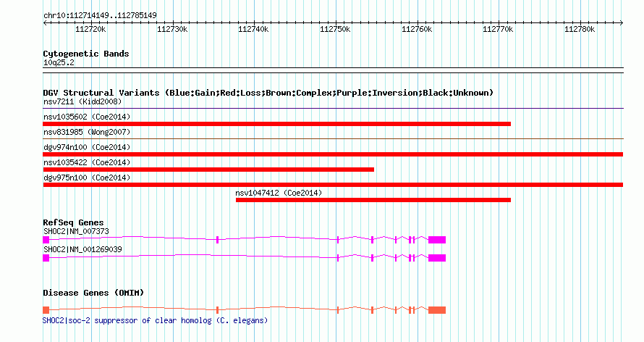Click the 112780k ruler label
The width and height of the screenshot is (644, 342).
tap(580, 29)
